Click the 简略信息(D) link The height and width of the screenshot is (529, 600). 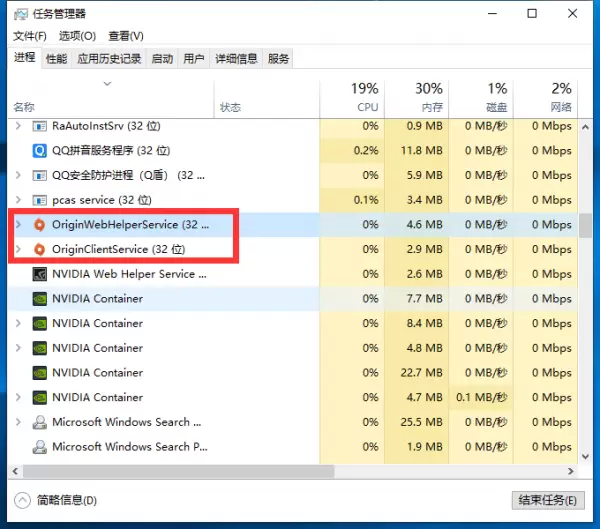[67, 500]
